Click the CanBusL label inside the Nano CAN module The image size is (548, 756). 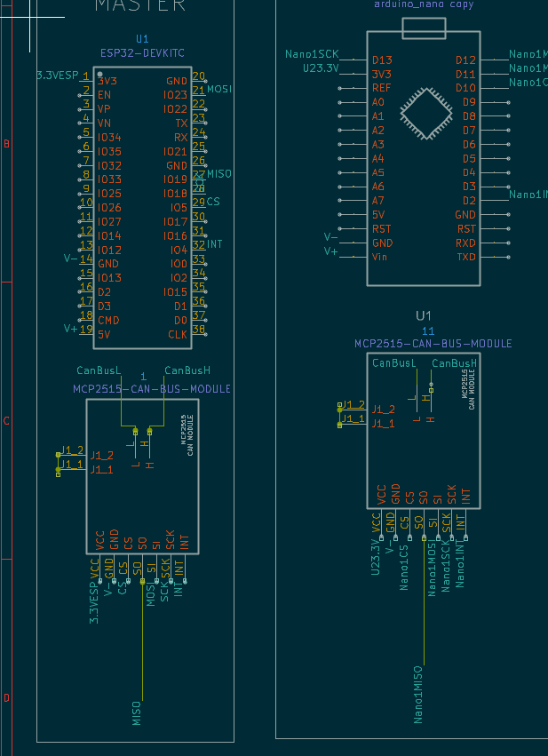tap(393, 363)
